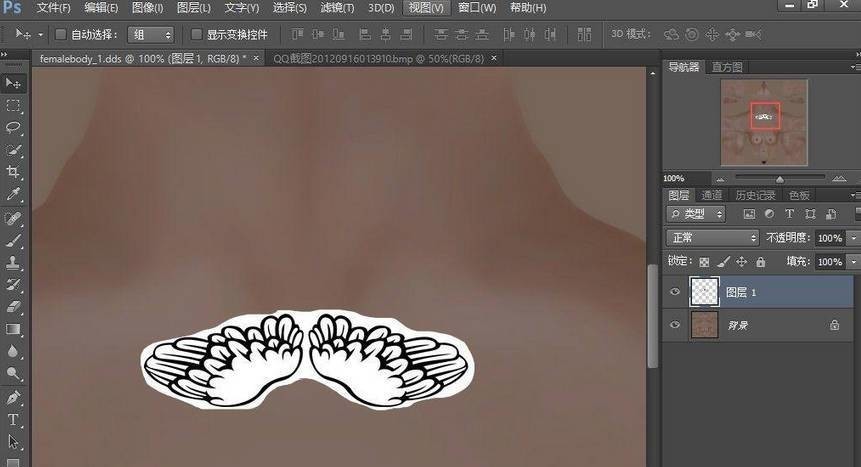Enable the 自动选择 checkbox

click(61, 34)
